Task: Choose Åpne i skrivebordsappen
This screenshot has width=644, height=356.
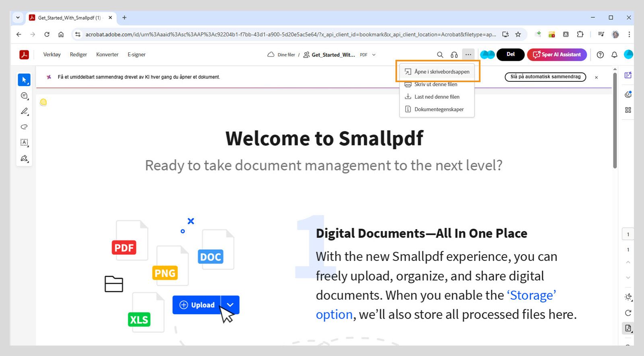Action: (437, 72)
